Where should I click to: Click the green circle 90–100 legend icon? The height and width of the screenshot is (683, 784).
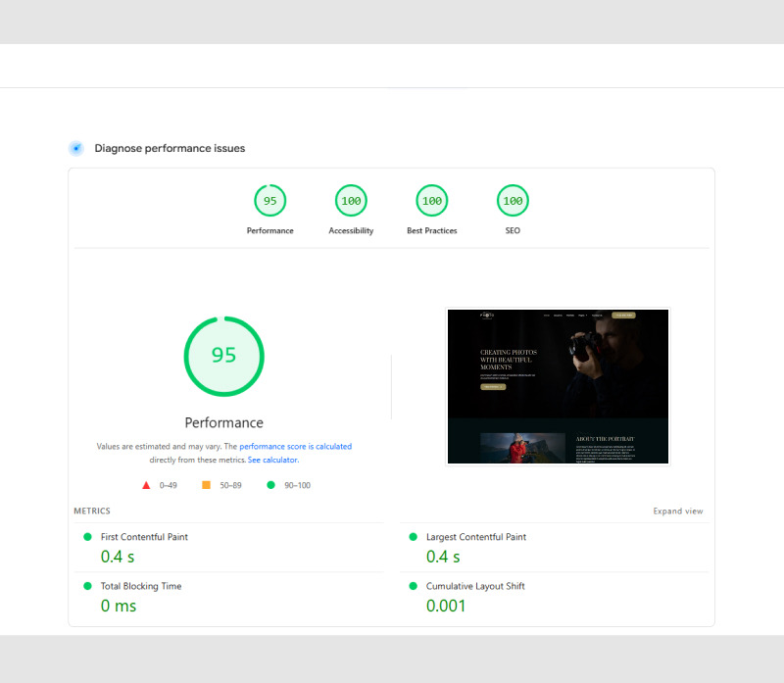point(270,485)
